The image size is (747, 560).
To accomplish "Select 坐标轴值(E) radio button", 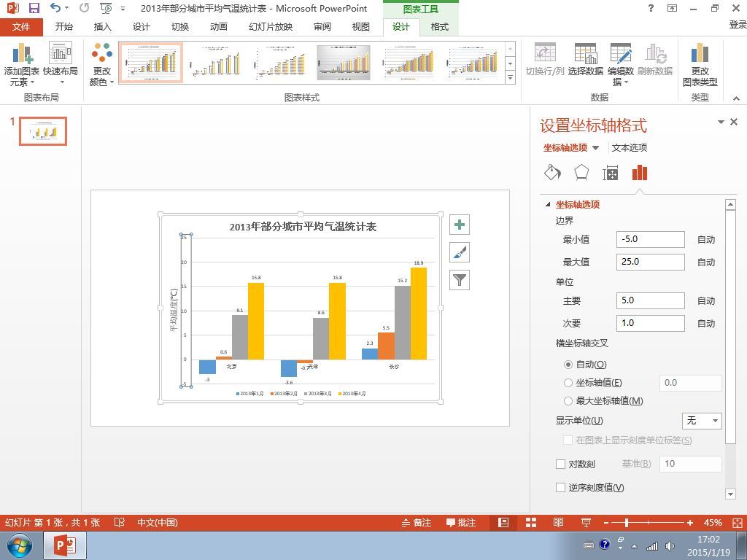I will click(x=568, y=383).
